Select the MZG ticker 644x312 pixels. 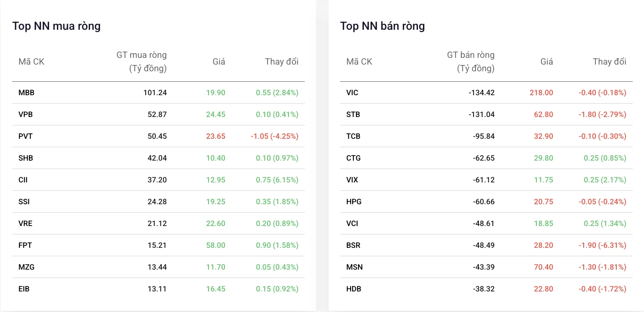click(x=26, y=267)
